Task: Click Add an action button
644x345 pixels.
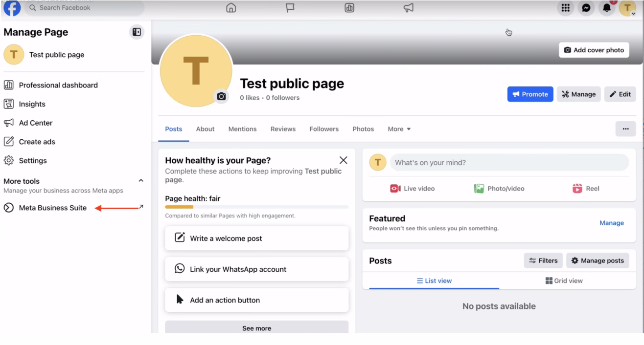Action: coord(257,300)
